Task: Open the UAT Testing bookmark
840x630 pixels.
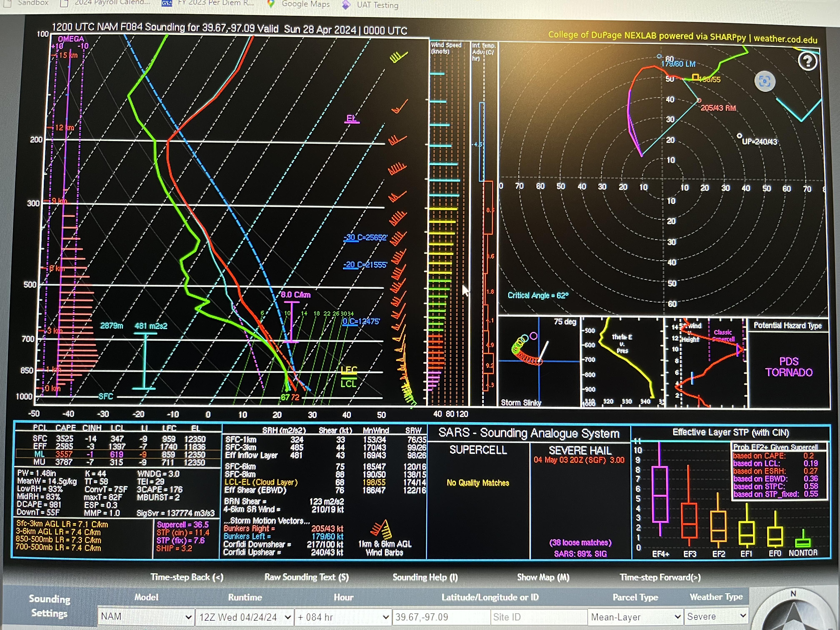Action: 370,5
